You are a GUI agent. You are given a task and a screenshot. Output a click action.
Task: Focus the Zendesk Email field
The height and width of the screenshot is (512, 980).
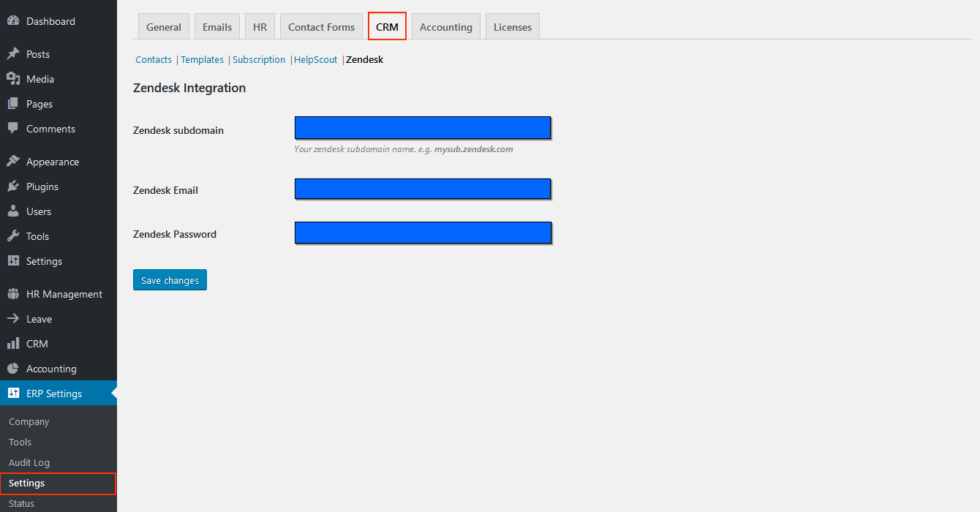[423, 189]
